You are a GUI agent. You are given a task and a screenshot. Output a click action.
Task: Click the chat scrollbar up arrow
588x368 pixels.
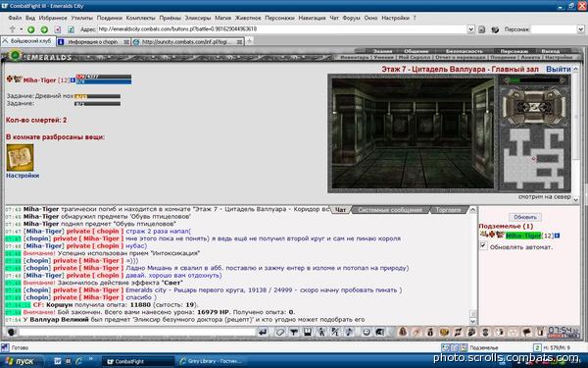[472, 210]
